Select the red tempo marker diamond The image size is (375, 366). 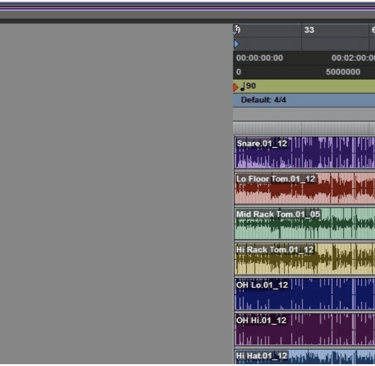pyautogui.click(x=235, y=87)
